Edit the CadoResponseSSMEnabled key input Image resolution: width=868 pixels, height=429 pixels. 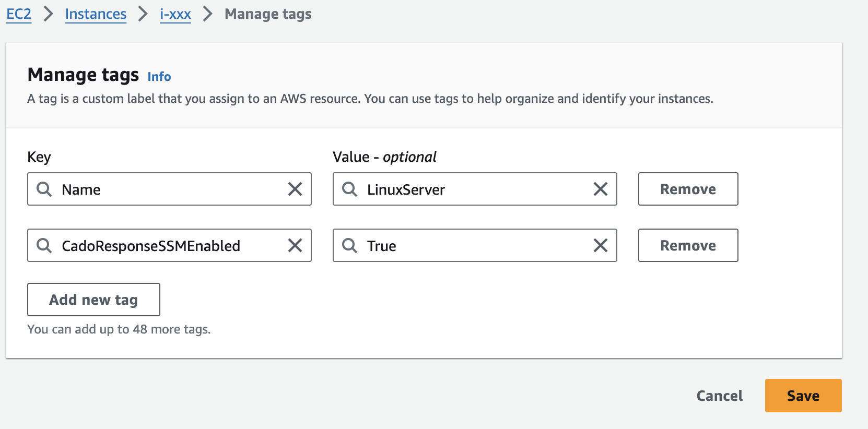click(169, 245)
